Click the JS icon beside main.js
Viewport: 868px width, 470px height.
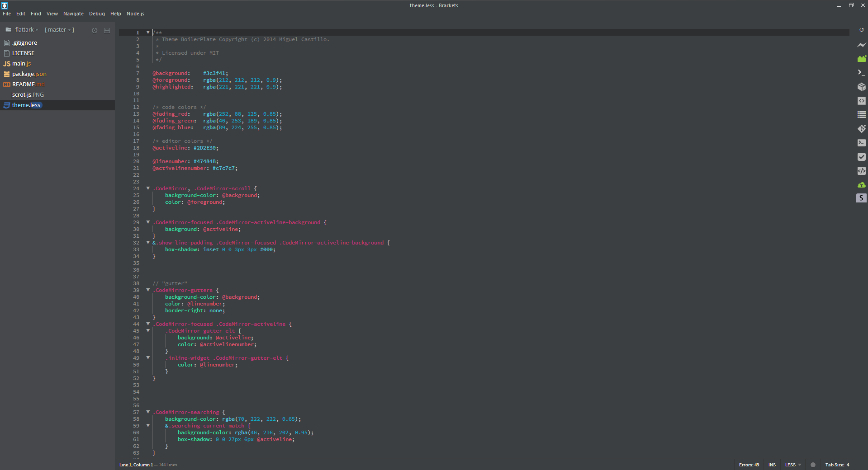tap(7, 64)
